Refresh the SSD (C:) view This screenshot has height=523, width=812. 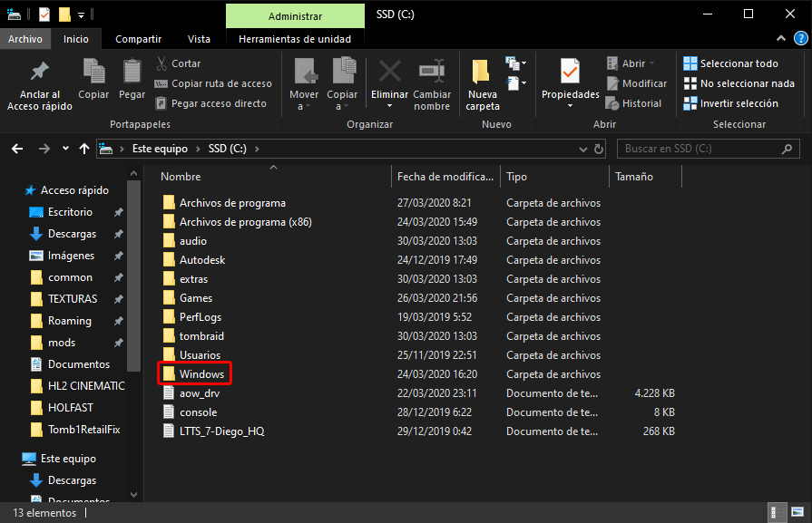[599, 149]
